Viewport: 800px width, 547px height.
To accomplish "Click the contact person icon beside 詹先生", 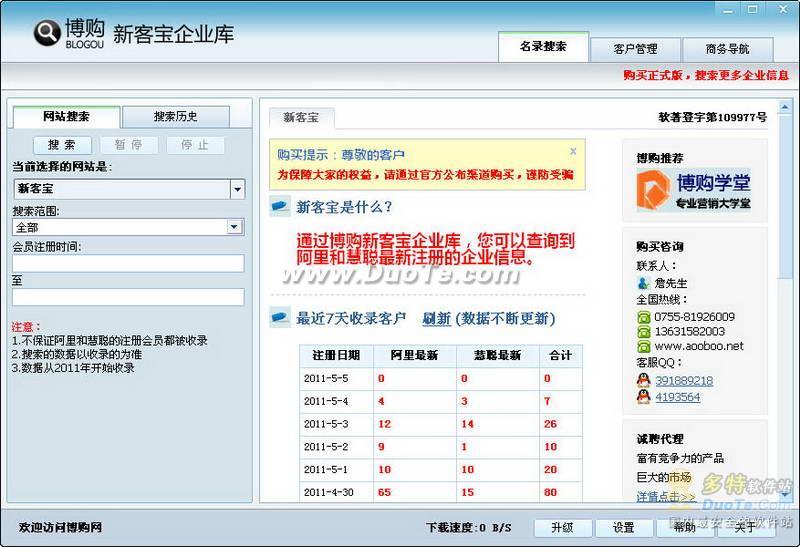I will (x=643, y=283).
